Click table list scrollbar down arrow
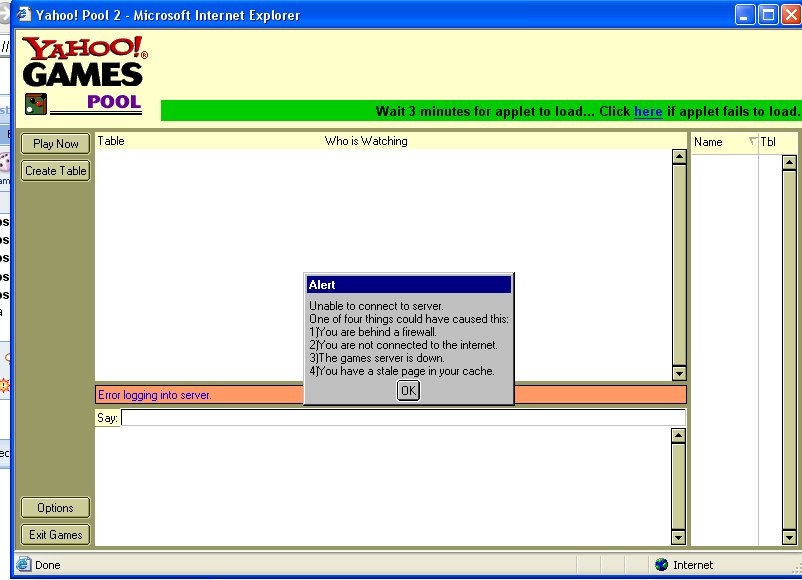 click(x=679, y=373)
